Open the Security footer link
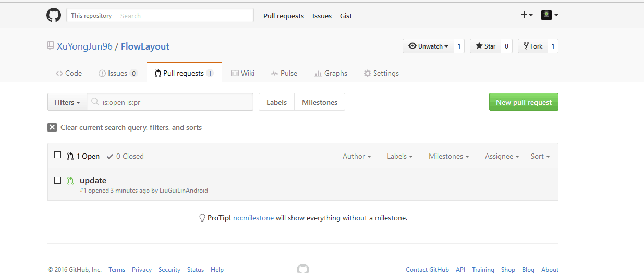 [169, 270]
